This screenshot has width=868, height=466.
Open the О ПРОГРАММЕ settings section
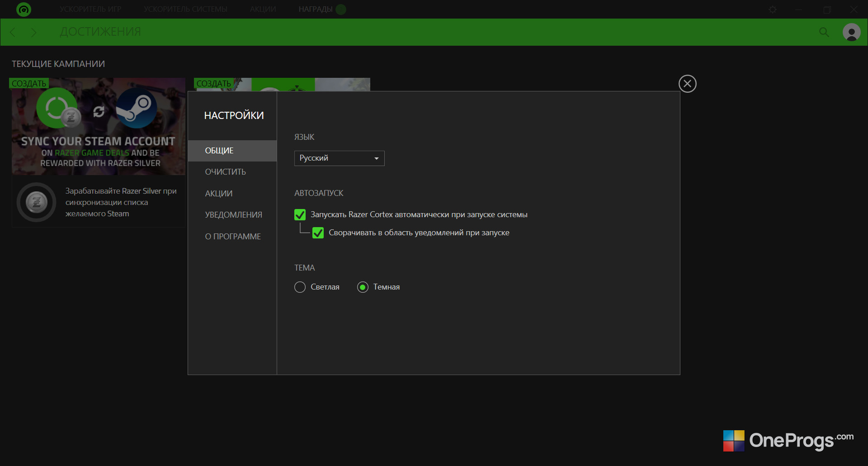click(x=232, y=237)
